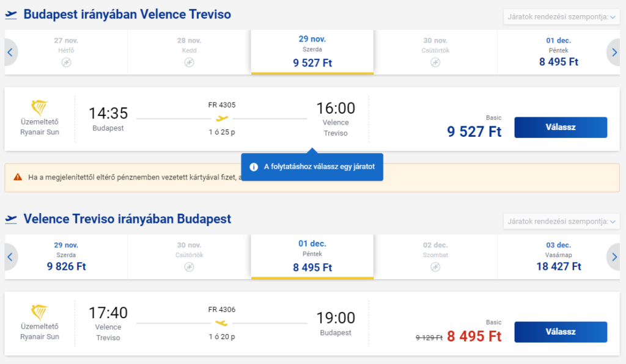Viewport: 626px width, 364px height.
Task: Click the flight number FR 4305
Action: click(222, 105)
